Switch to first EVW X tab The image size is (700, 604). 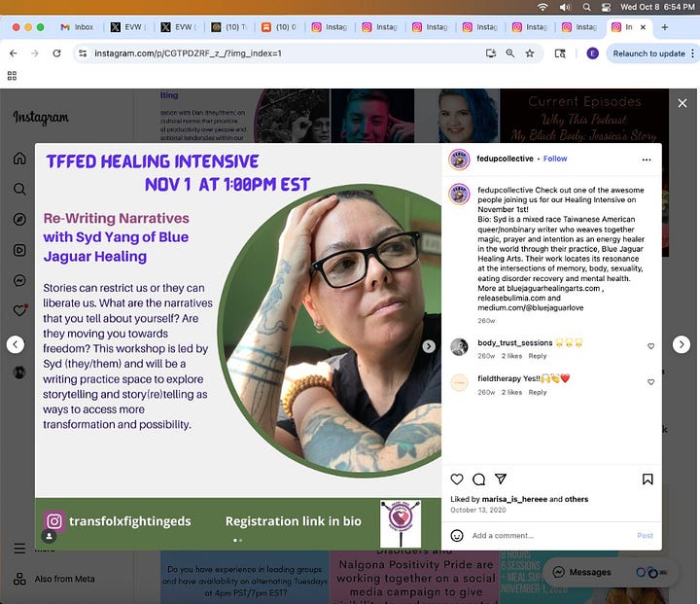128,27
